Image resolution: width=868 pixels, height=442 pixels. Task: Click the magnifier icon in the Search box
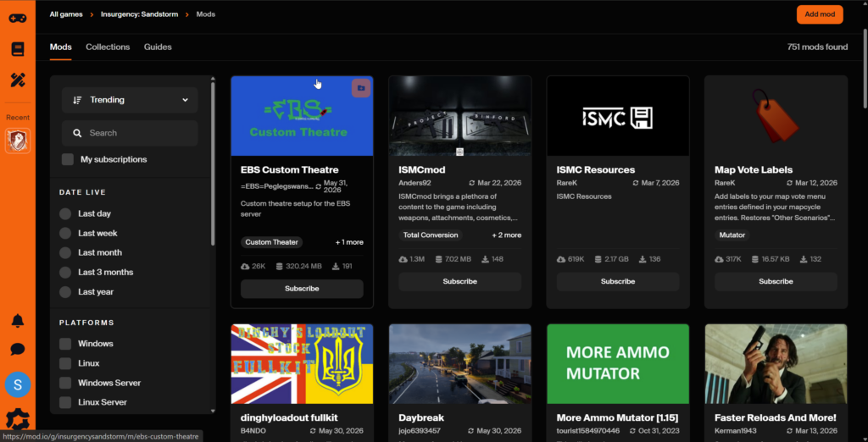click(77, 133)
